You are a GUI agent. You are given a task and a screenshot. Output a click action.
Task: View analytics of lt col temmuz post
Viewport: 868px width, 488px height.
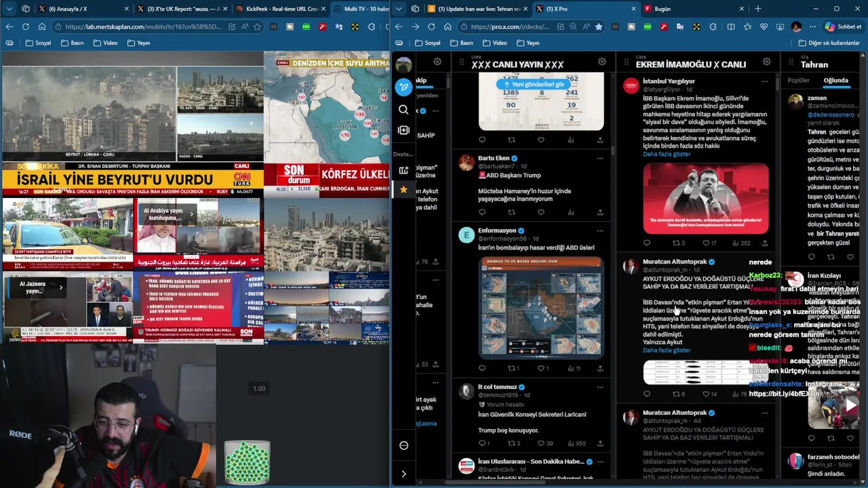click(576, 443)
